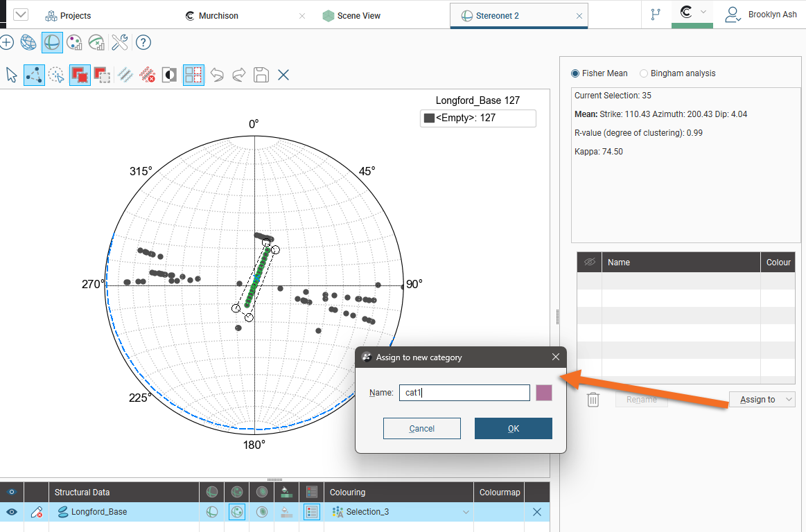Image resolution: width=806 pixels, height=532 pixels.
Task: Click the red diagonal lines clear tool
Action: [x=148, y=75]
